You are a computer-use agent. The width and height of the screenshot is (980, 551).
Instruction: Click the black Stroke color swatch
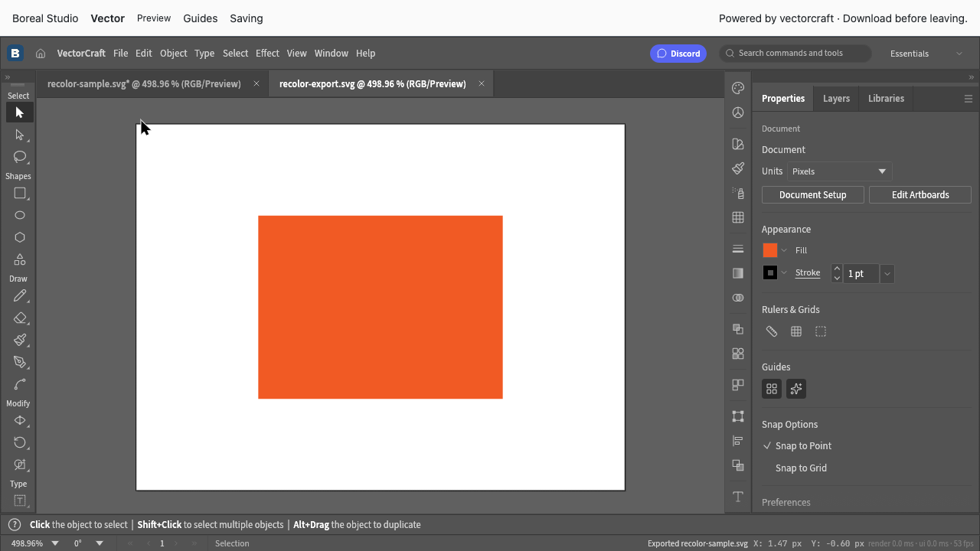770,273
